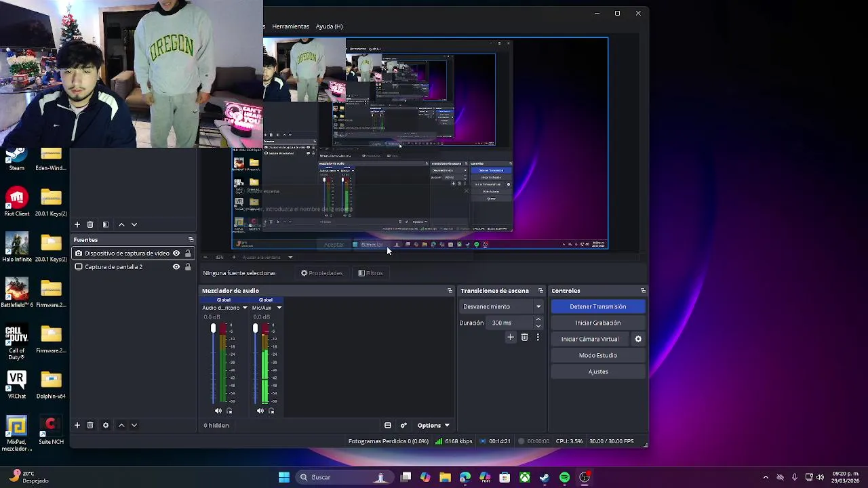Open Filtros in the source toolbar
Viewport: 868px width, 488px height.
coord(370,273)
